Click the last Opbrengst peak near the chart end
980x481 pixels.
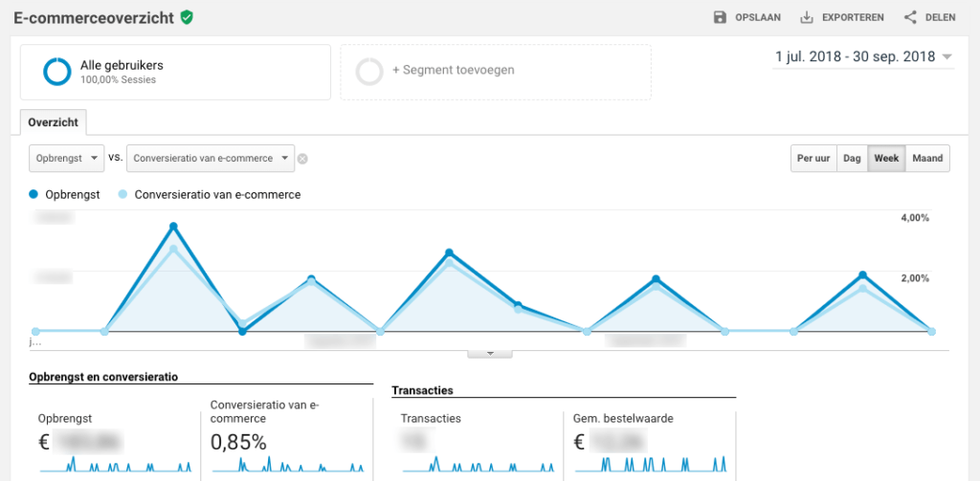coord(862,274)
